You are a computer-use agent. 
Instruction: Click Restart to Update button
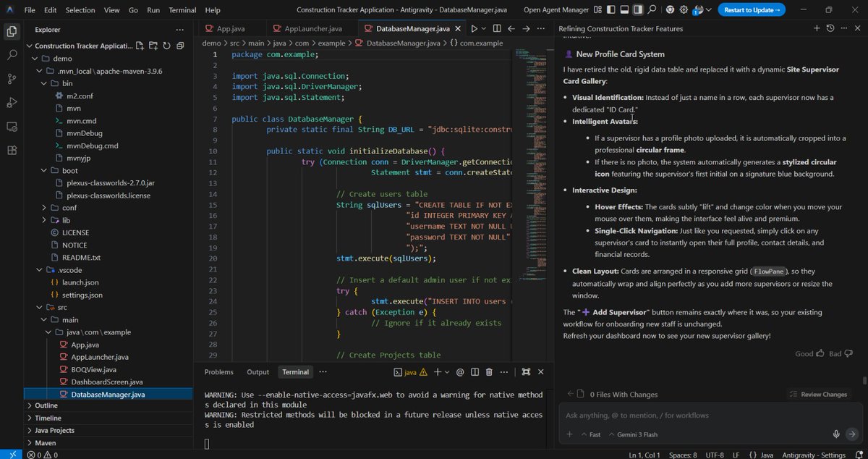coord(752,10)
